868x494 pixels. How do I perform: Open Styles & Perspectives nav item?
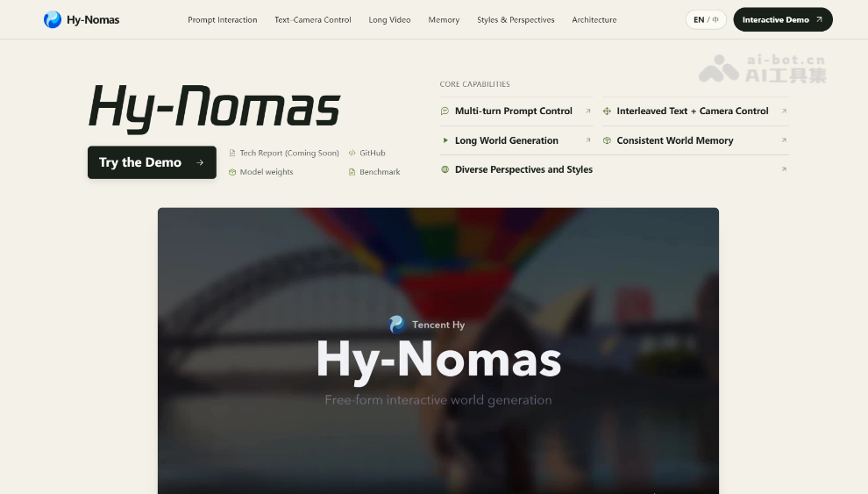pyautogui.click(x=516, y=20)
